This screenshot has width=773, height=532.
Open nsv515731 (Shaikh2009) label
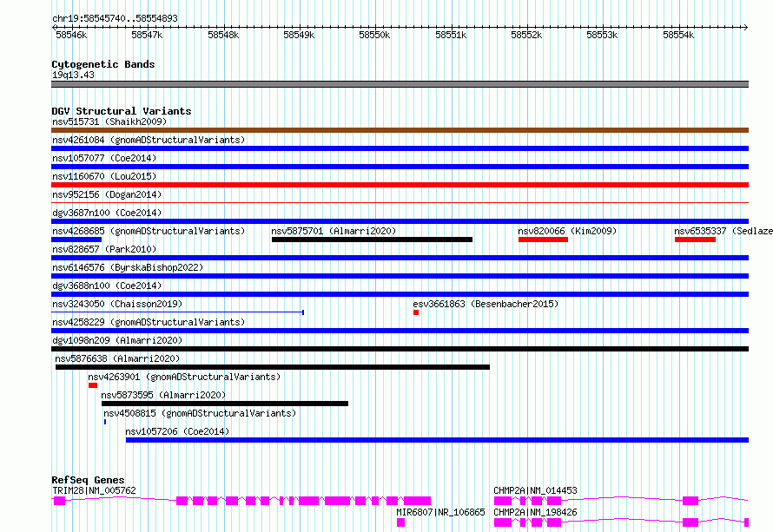pyautogui.click(x=109, y=122)
